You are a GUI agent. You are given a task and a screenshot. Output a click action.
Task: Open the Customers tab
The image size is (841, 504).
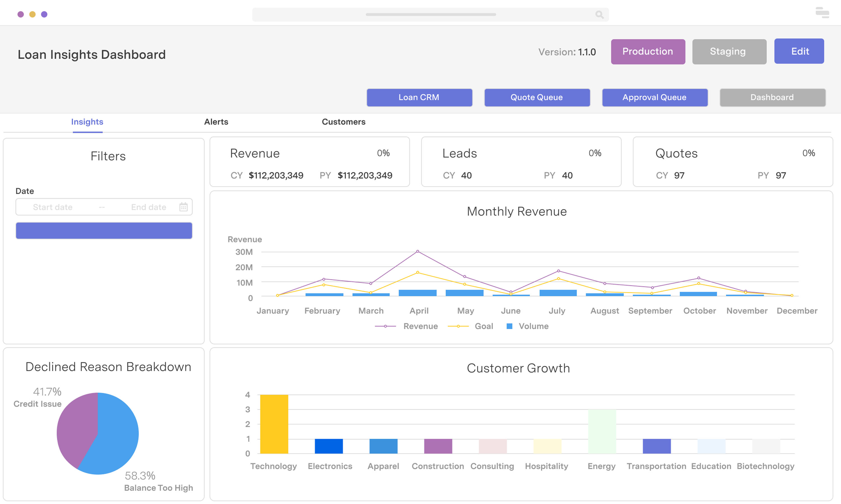coord(343,122)
